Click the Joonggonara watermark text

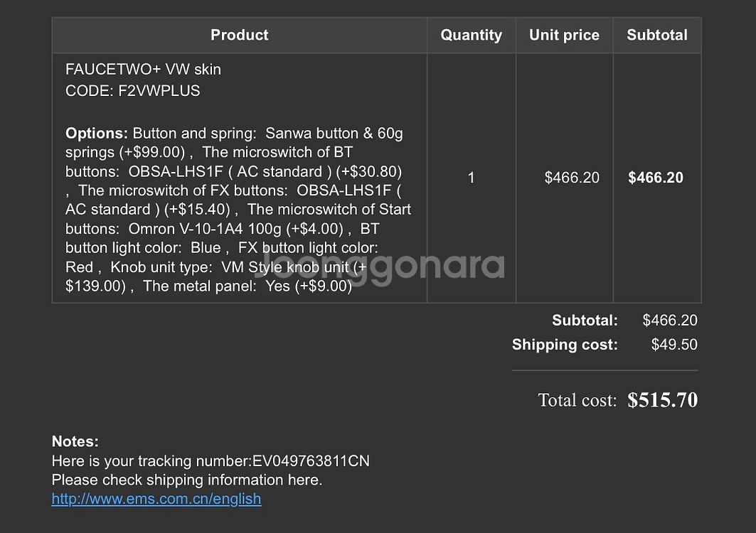tap(380, 266)
